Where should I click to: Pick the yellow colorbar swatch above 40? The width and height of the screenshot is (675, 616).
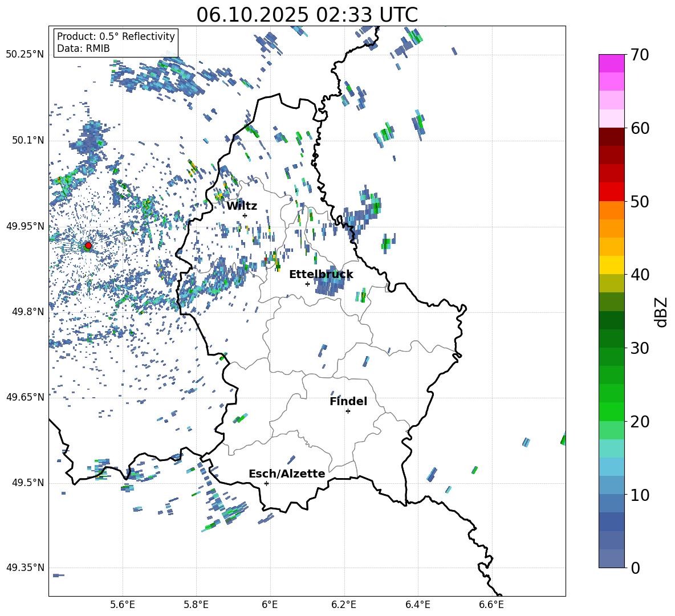(x=612, y=265)
